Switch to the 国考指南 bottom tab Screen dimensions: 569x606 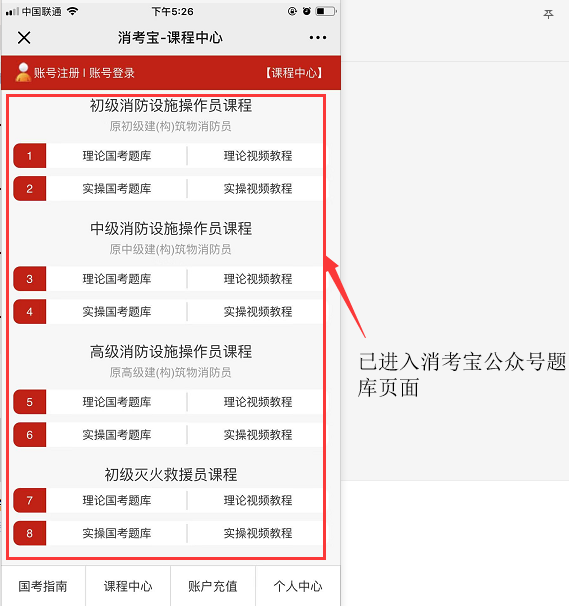pyautogui.click(x=43, y=586)
